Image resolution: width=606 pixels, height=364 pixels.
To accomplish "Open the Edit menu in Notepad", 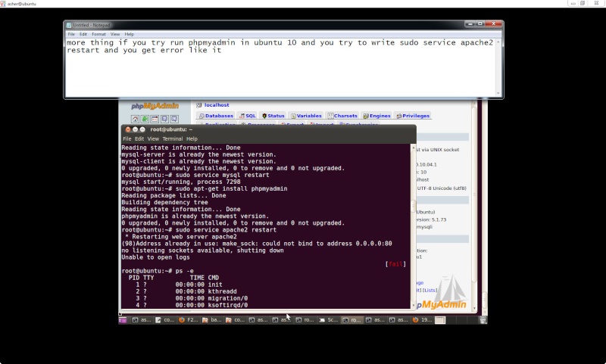I will (83, 34).
